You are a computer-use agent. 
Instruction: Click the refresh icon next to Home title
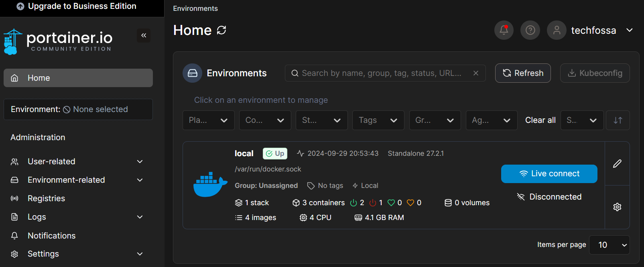pos(221,30)
